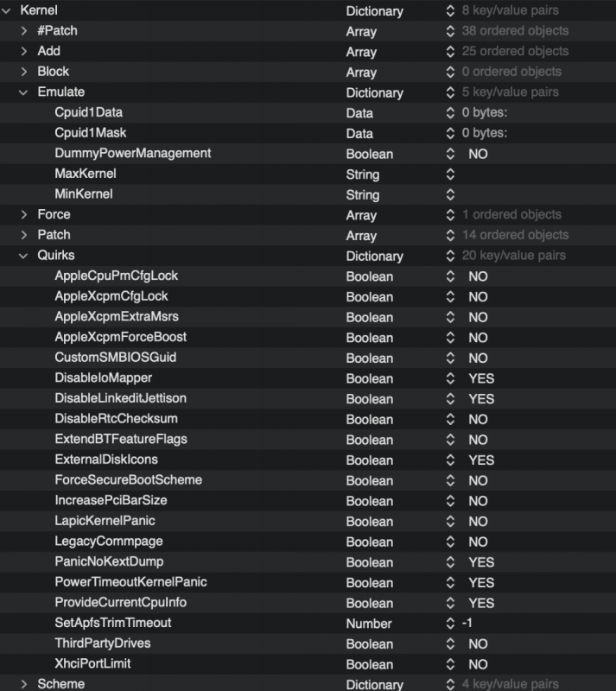Image resolution: width=616 pixels, height=691 pixels.
Task: Toggle PanicNoKextDump to NO
Action: pos(478,562)
